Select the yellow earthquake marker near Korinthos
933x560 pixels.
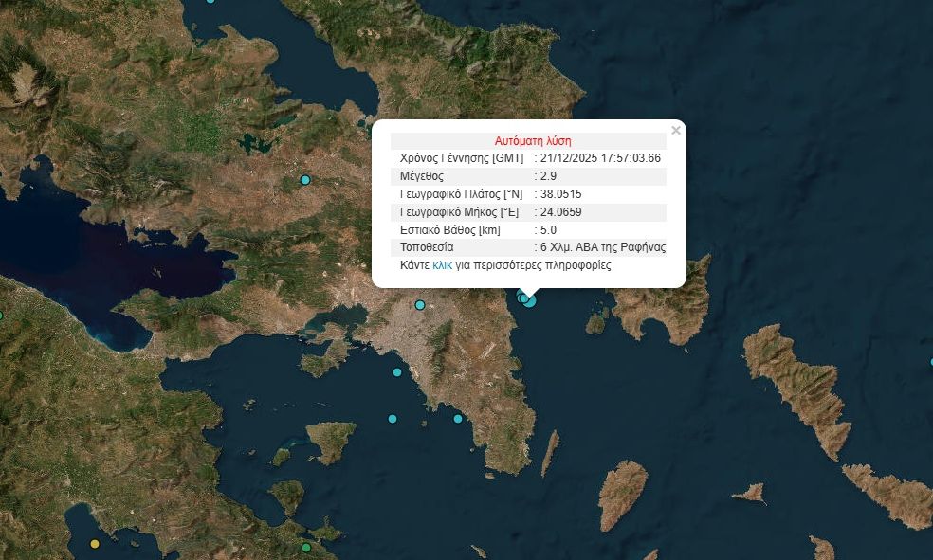[95, 545]
